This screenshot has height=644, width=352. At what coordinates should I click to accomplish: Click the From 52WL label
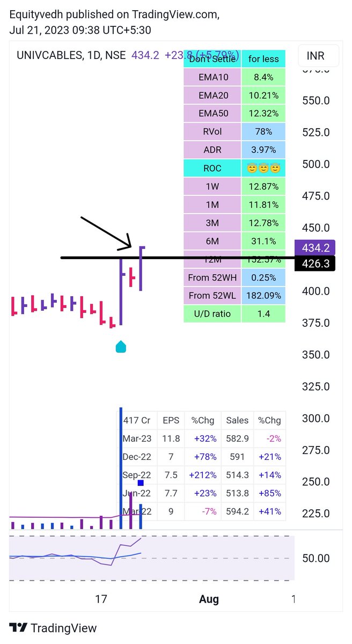click(212, 296)
